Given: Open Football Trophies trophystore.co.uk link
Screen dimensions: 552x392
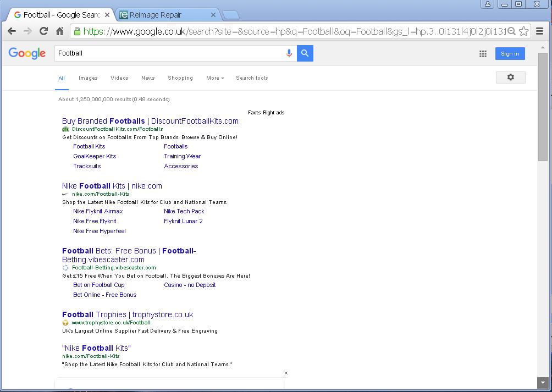Looking at the screenshot, I should [128, 314].
